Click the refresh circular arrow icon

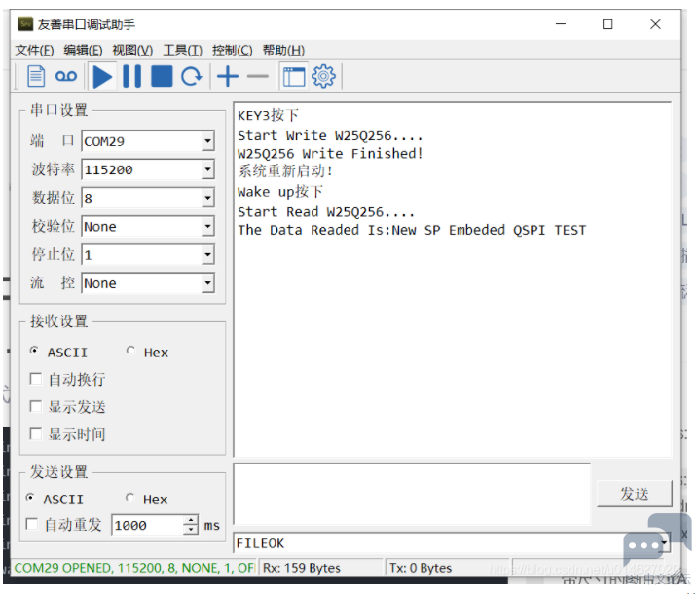(192, 76)
